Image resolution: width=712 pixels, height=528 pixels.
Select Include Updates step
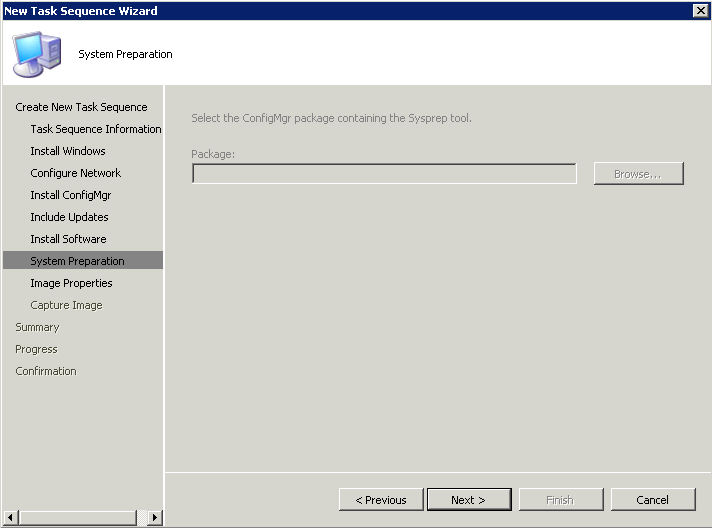pyautogui.click(x=69, y=217)
